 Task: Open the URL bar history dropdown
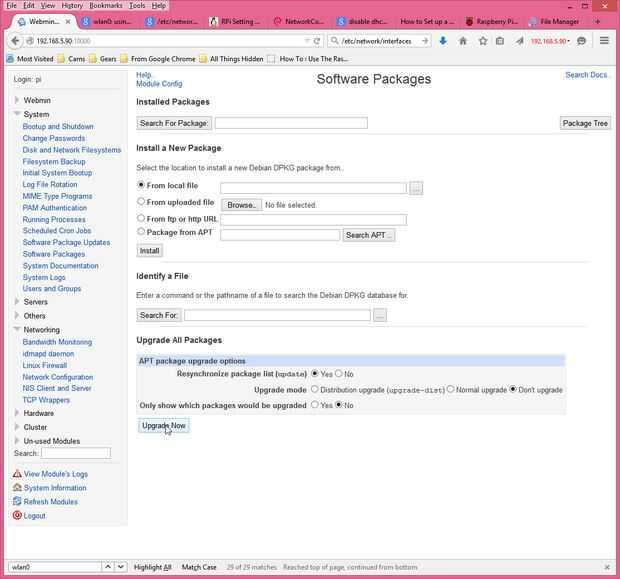click(x=307, y=41)
